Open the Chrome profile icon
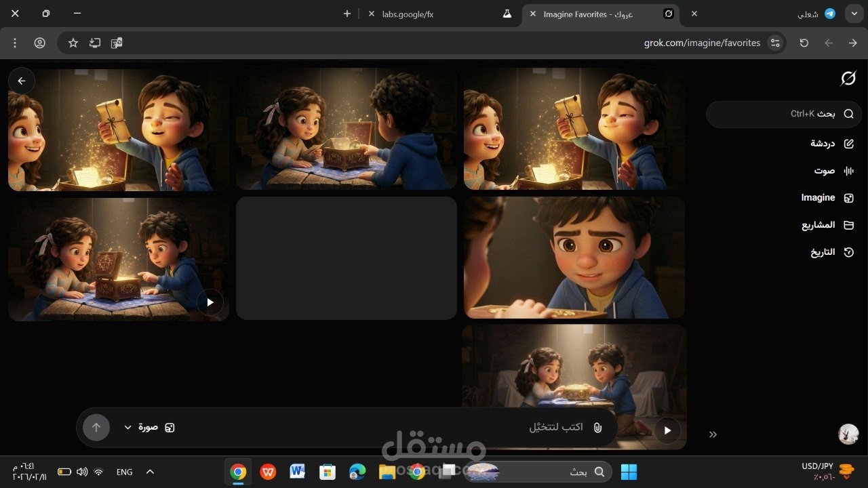 40,43
